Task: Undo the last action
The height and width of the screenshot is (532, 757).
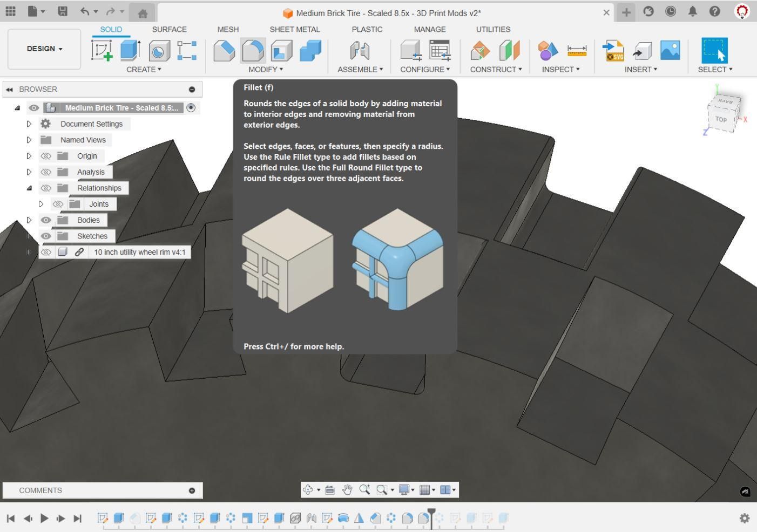Action: pos(85,11)
